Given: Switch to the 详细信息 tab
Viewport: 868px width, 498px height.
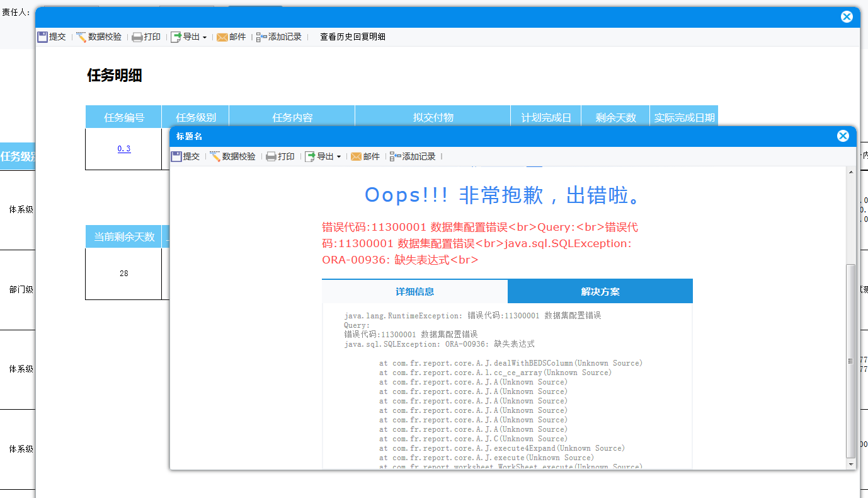Looking at the screenshot, I should [414, 292].
